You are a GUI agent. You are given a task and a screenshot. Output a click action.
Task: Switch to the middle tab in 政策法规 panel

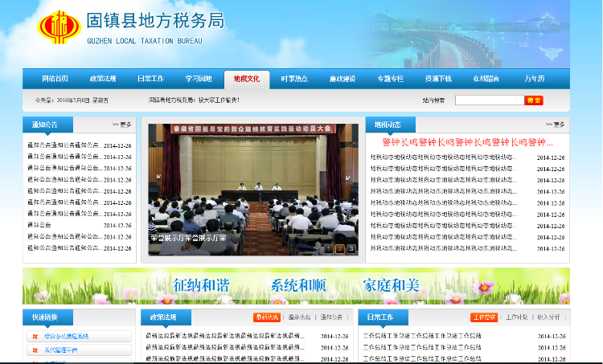(299, 317)
